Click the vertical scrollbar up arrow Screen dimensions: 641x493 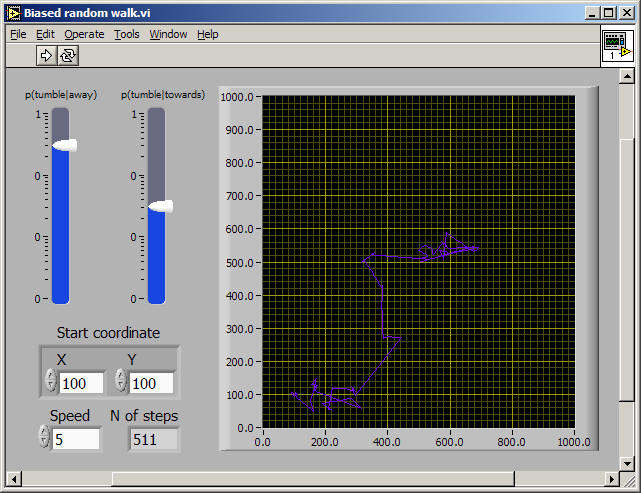click(626, 76)
